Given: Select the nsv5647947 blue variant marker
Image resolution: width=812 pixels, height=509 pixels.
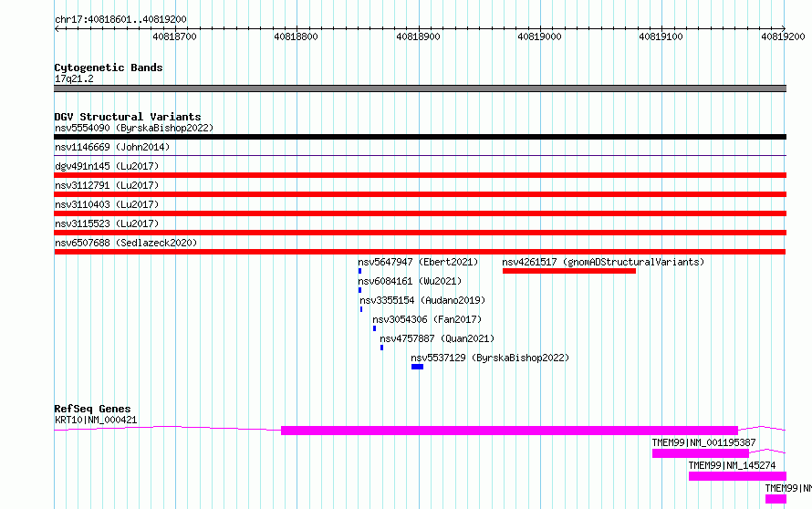Looking at the screenshot, I should tap(359, 271).
